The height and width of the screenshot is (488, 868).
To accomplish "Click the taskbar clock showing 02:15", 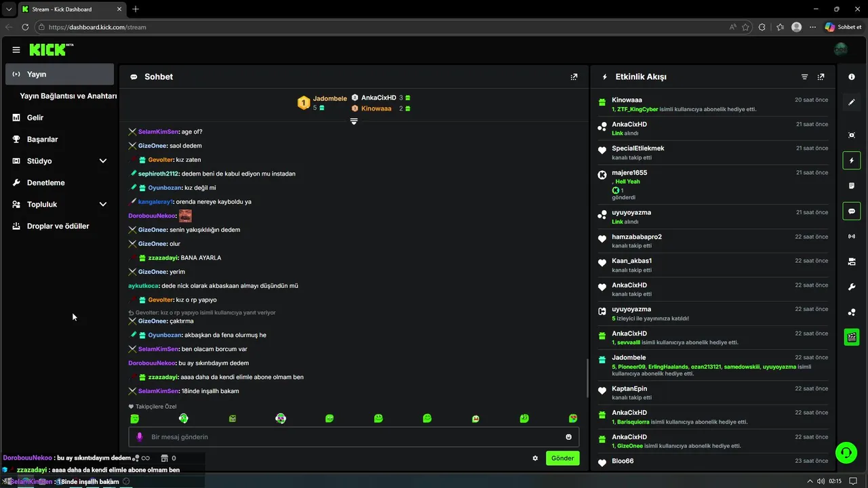I will pos(835,481).
